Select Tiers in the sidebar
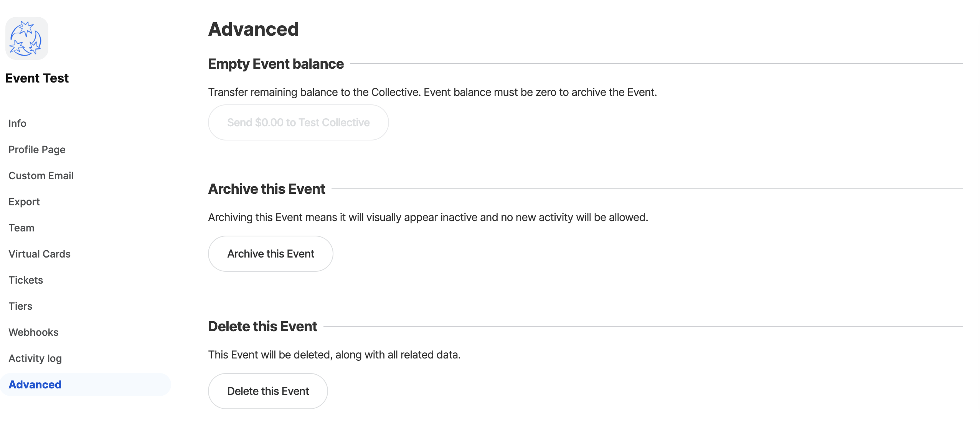This screenshot has width=980, height=436. coord(20,306)
